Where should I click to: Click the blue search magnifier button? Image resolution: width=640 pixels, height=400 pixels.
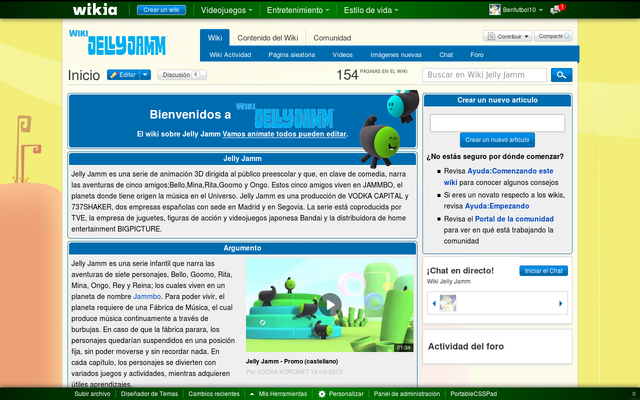[561, 75]
